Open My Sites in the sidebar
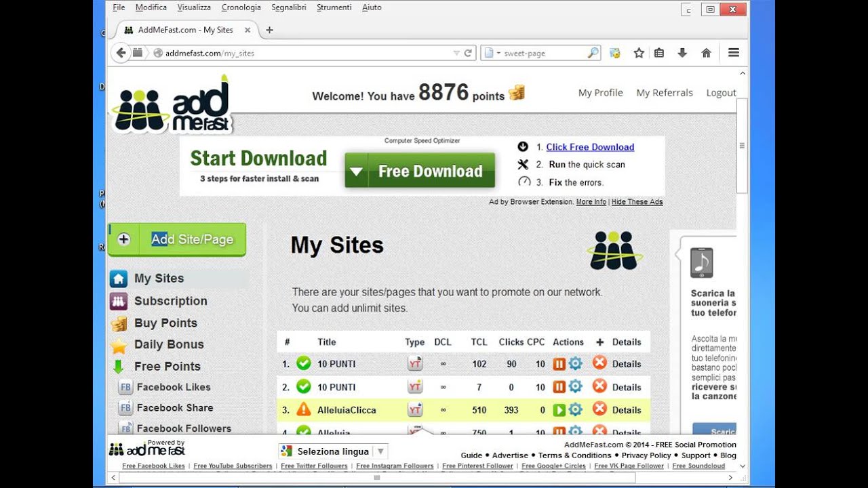This screenshot has height=488, width=868. click(x=159, y=279)
